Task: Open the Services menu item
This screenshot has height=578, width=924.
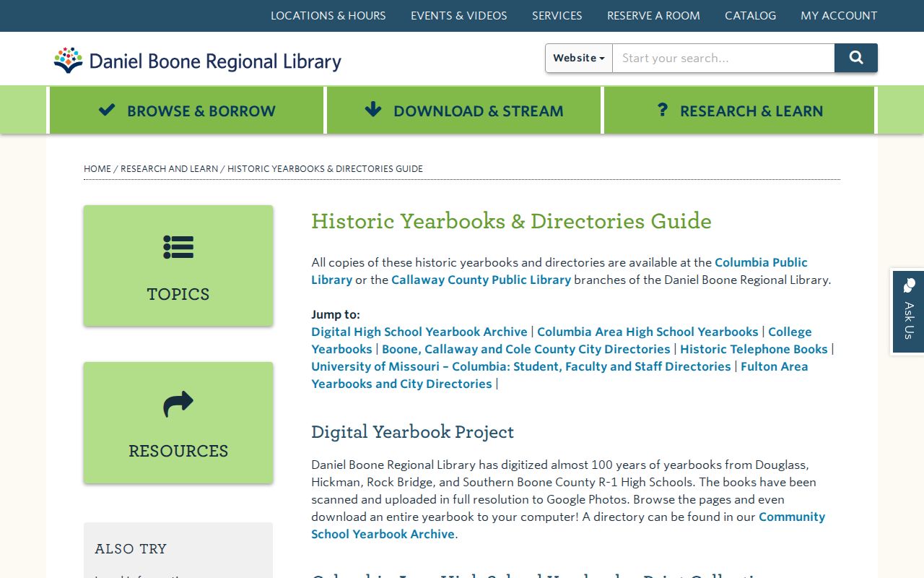Action: pyautogui.click(x=557, y=15)
